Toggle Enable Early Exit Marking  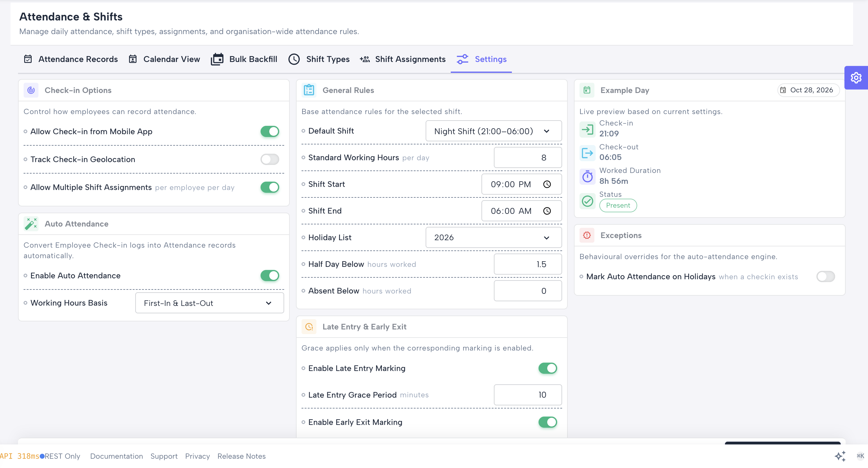[548, 422]
